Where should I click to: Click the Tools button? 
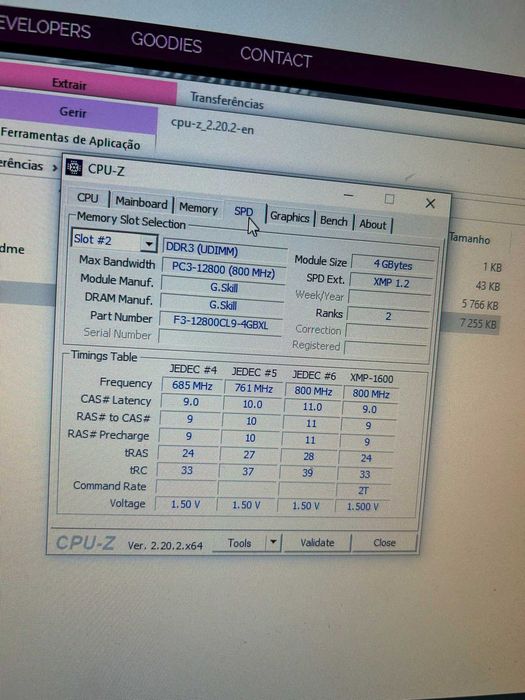point(239,543)
